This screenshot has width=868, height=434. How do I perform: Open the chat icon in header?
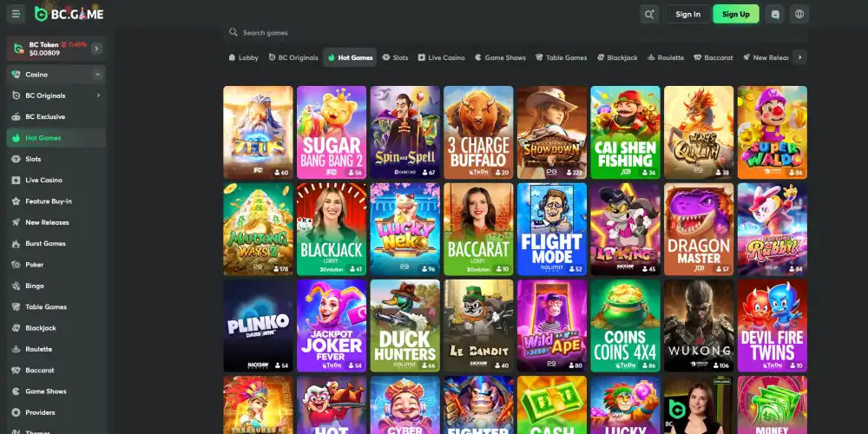[x=775, y=14]
